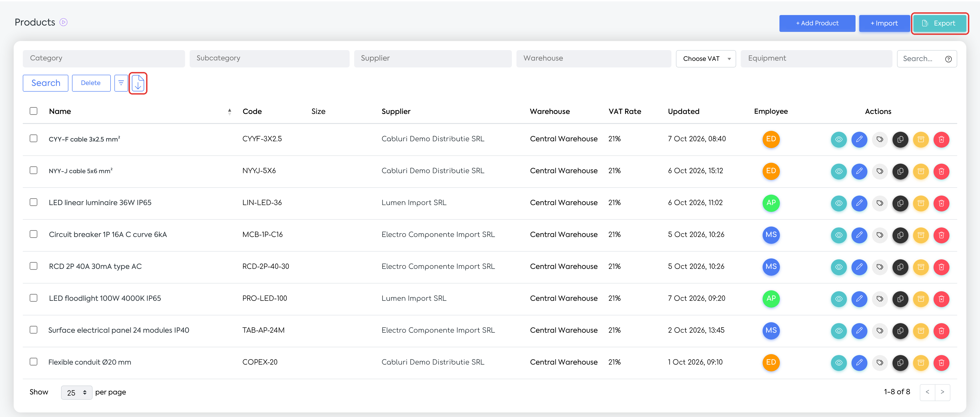Open the Warehouse filter field
980x417 pixels.
pos(593,59)
